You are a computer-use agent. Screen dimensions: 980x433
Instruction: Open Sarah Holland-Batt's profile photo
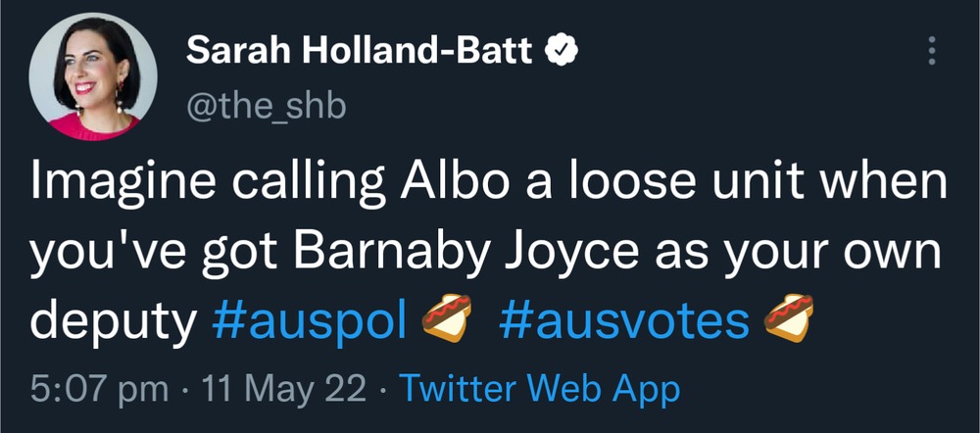pyautogui.click(x=93, y=77)
